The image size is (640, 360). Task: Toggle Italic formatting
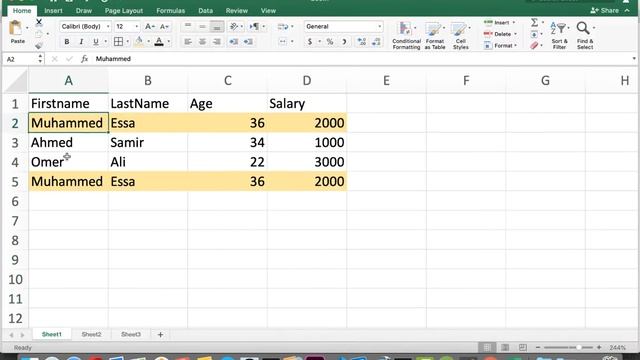(x=81, y=42)
